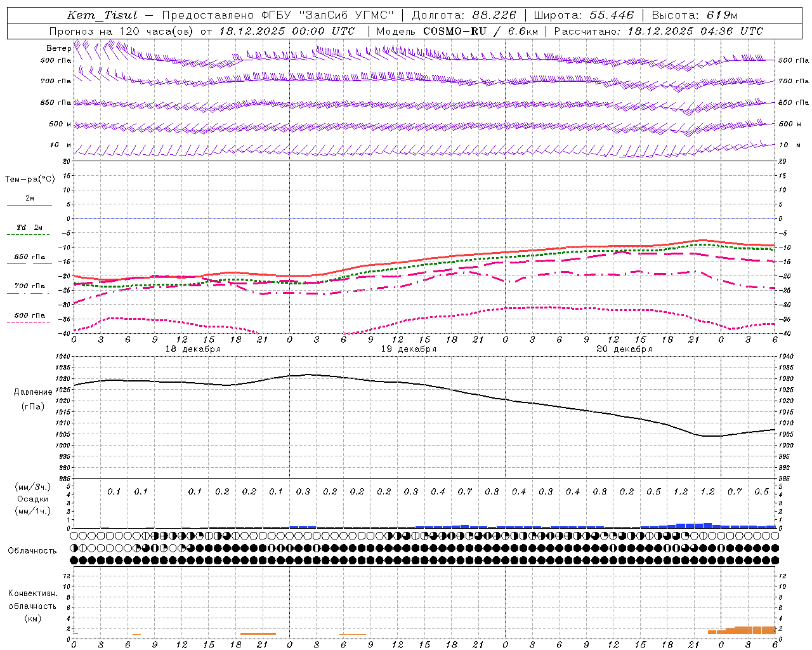Click the 2м temperature legend entry

pos(29,201)
